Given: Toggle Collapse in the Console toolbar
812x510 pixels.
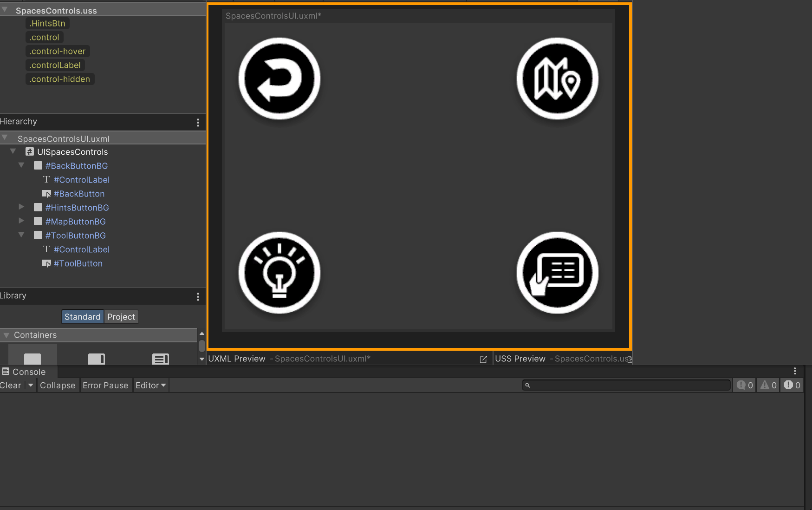Looking at the screenshot, I should [x=58, y=385].
